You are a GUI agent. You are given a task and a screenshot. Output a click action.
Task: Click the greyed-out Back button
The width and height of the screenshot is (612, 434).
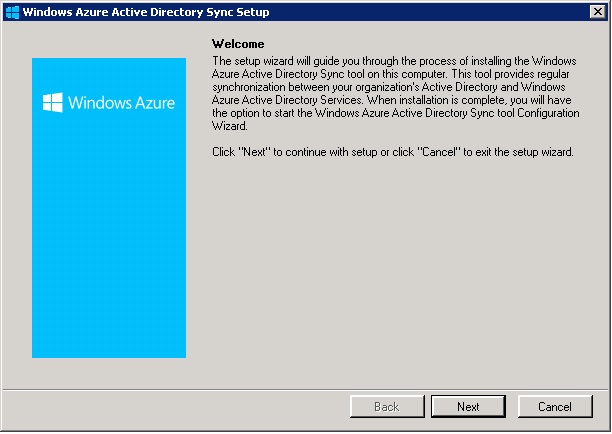(387, 407)
